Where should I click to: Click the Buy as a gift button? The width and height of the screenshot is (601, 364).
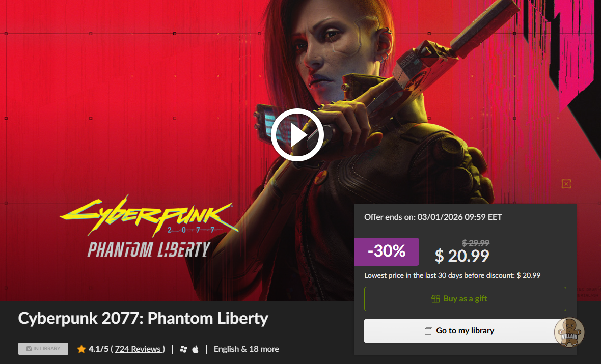[x=465, y=299]
